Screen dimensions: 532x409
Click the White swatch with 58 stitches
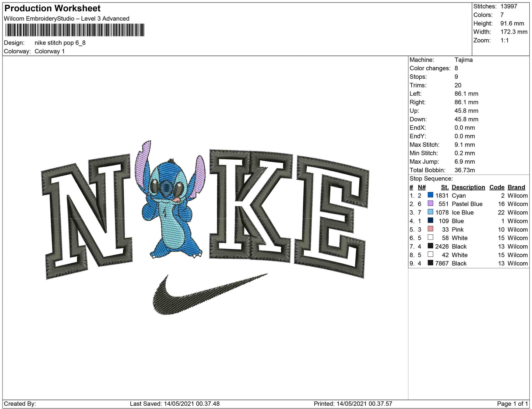430,237
